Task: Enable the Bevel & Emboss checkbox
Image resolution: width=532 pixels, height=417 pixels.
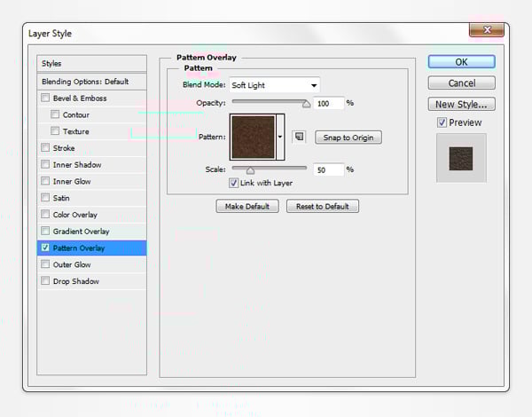Action: 45,98
